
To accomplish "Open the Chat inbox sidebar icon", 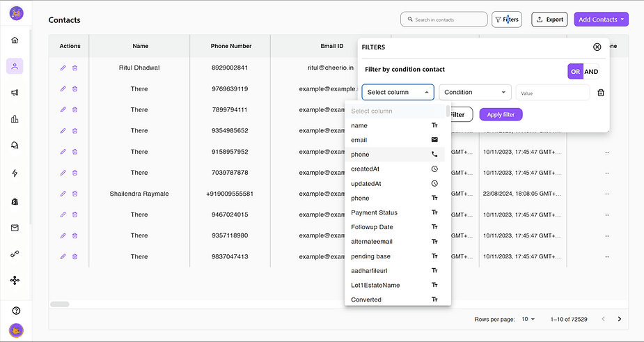I will [15, 146].
